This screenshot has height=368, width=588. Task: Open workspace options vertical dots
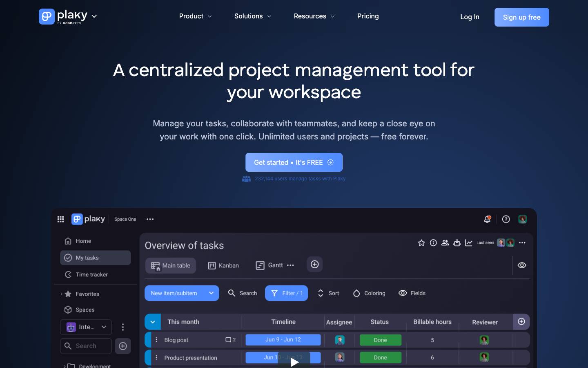[x=123, y=327]
